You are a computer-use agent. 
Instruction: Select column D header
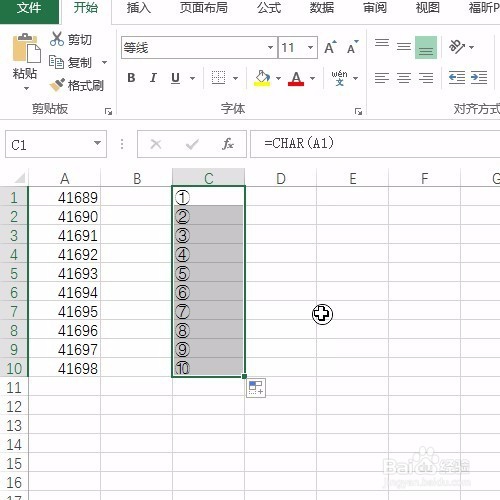coord(281,178)
